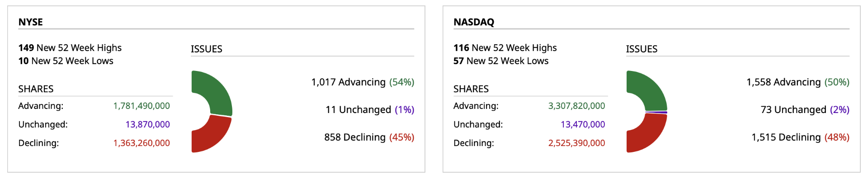Click NYSE declining shares value 1,363,260,000
This screenshot has height=184, width=868.
[x=142, y=143]
